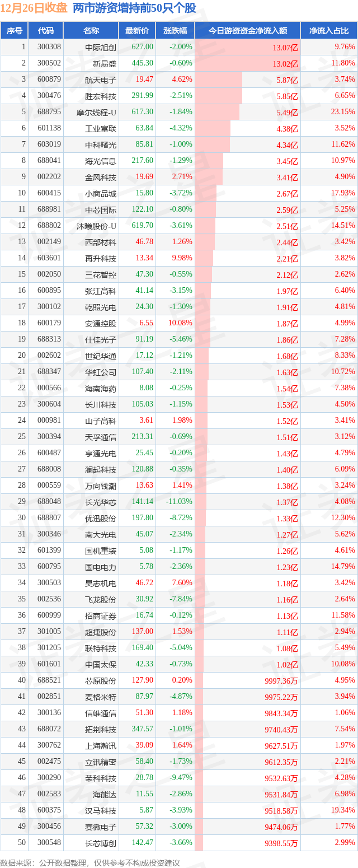Click 汉马科技 inflow ratio 19.34%
Screen dimensions: 358x868
point(343,810)
